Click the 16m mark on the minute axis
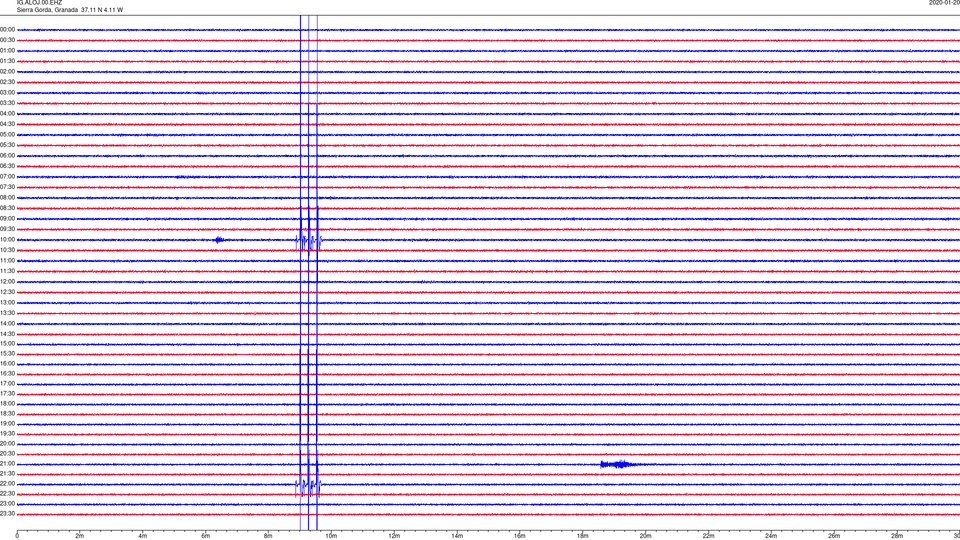Screen dimensions: 960x540 coord(520,536)
